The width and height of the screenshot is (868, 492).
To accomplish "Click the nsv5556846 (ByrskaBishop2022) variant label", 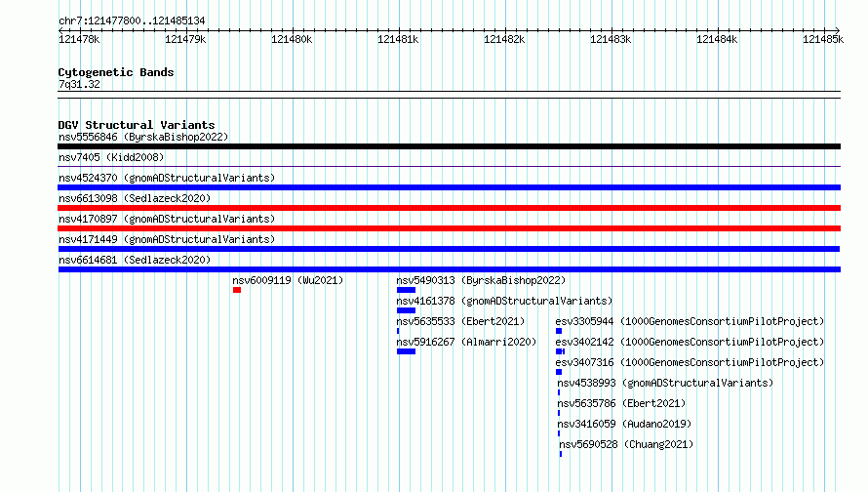I will [x=143, y=137].
